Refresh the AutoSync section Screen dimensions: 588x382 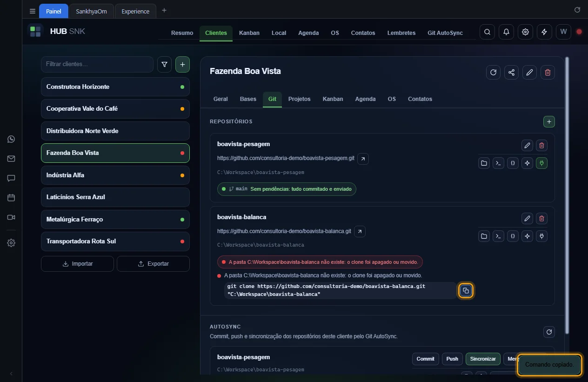tap(549, 332)
